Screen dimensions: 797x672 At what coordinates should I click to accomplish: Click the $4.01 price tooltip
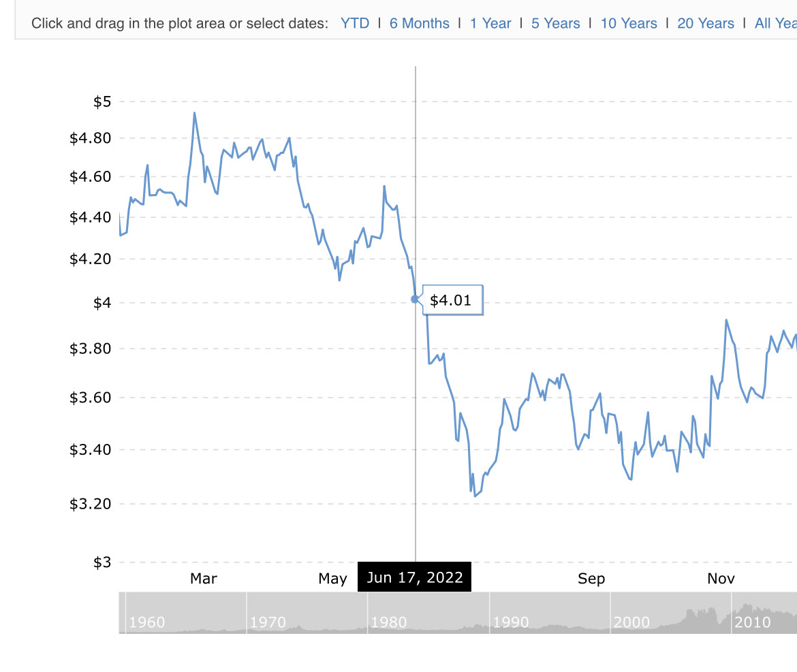451,300
